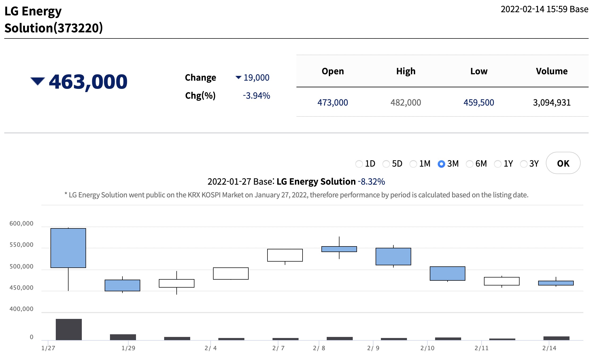Click the 2/7 white candlestick
Screen dimensions: 595x364
(x=285, y=255)
